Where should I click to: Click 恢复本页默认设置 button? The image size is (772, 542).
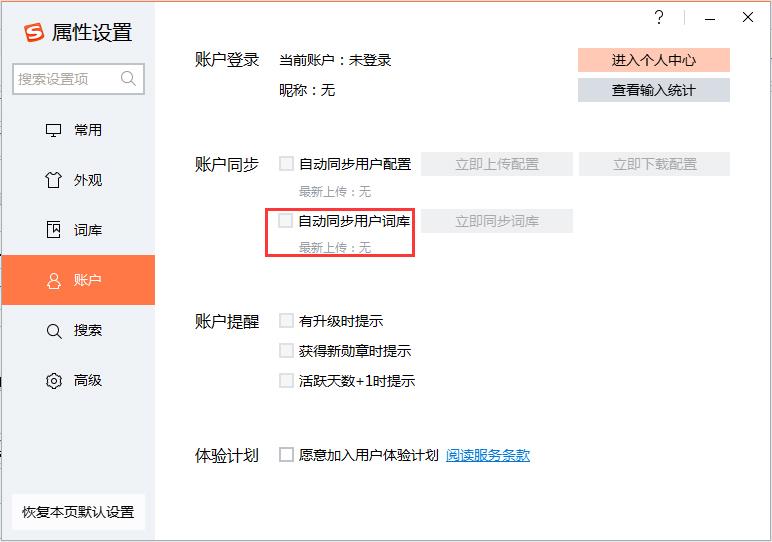[78, 512]
